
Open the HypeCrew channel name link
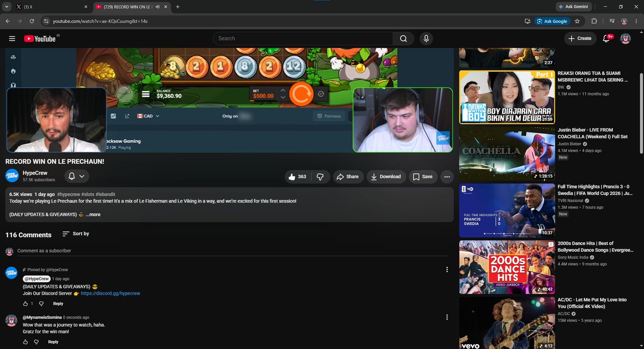pos(35,173)
